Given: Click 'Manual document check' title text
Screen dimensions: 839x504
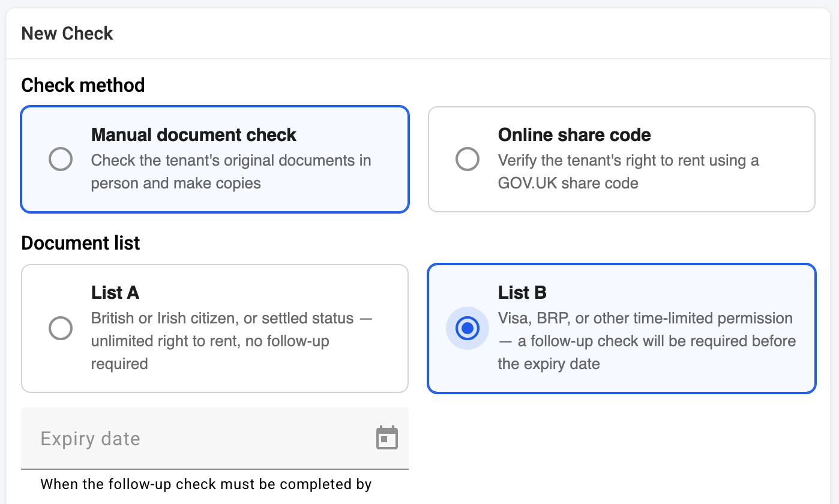Looking at the screenshot, I should pyautogui.click(x=194, y=135).
